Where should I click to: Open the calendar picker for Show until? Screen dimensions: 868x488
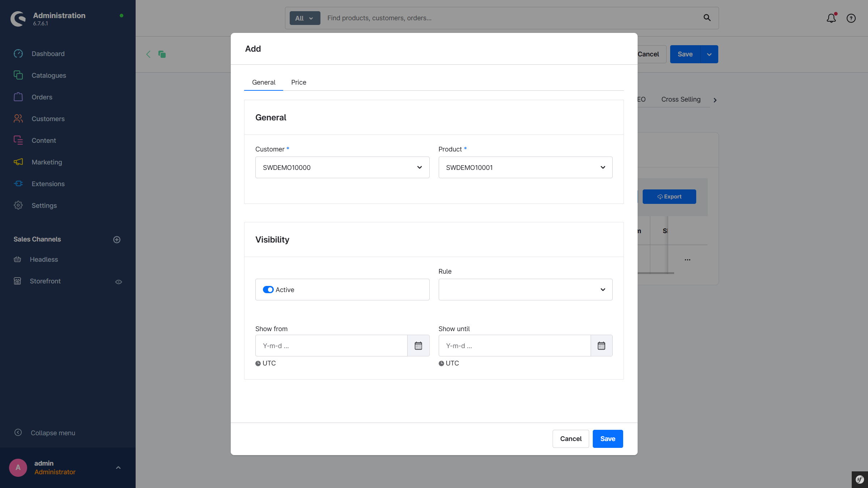(601, 346)
